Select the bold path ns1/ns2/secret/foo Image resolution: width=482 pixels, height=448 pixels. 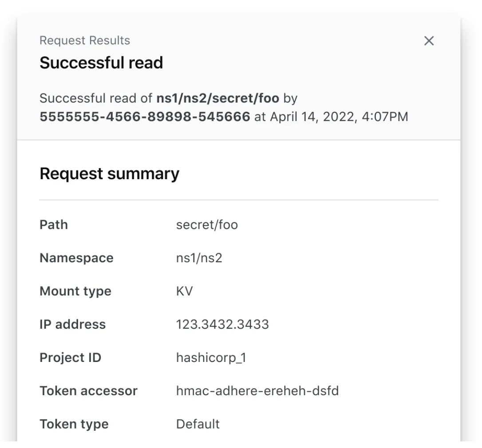217,98
